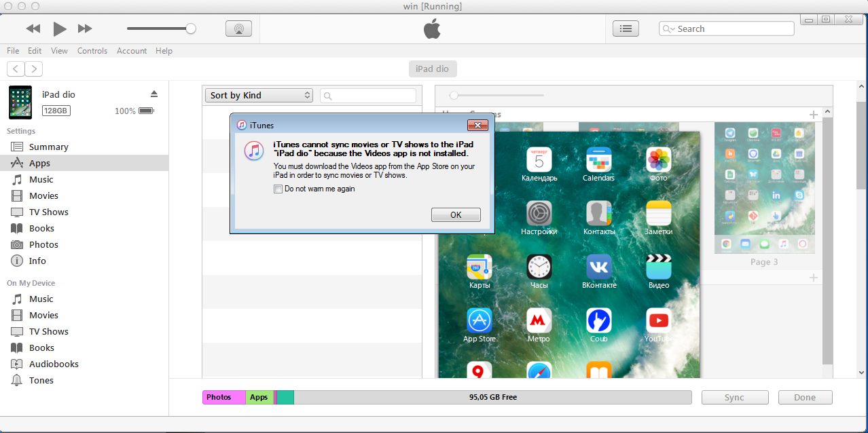Viewport: 868px width, 433px height.
Task: Click the Photos segment in storage bar
Action: point(223,398)
